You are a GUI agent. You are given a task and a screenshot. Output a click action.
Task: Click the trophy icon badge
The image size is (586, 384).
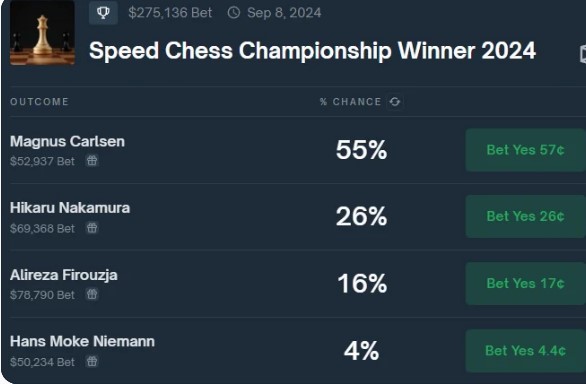pos(103,12)
